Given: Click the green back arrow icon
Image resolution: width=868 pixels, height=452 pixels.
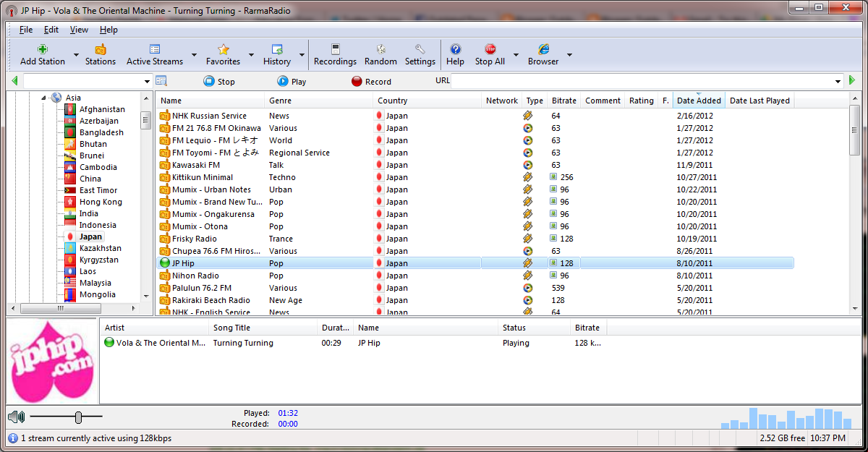Looking at the screenshot, I should click(15, 81).
